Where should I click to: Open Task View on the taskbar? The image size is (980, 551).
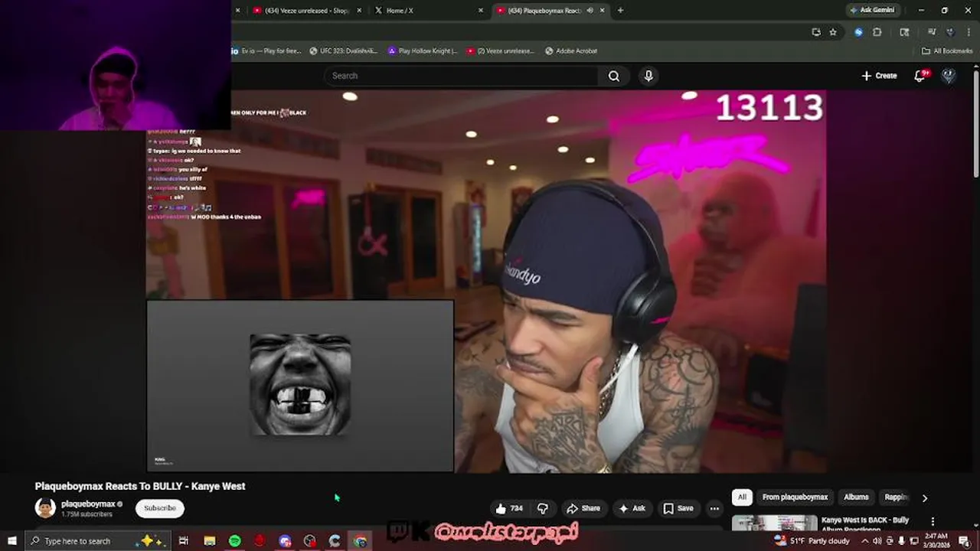pyautogui.click(x=184, y=541)
